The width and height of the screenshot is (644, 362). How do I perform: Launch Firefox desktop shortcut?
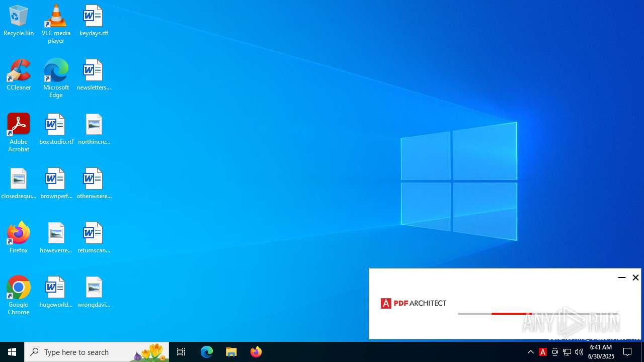19,238
